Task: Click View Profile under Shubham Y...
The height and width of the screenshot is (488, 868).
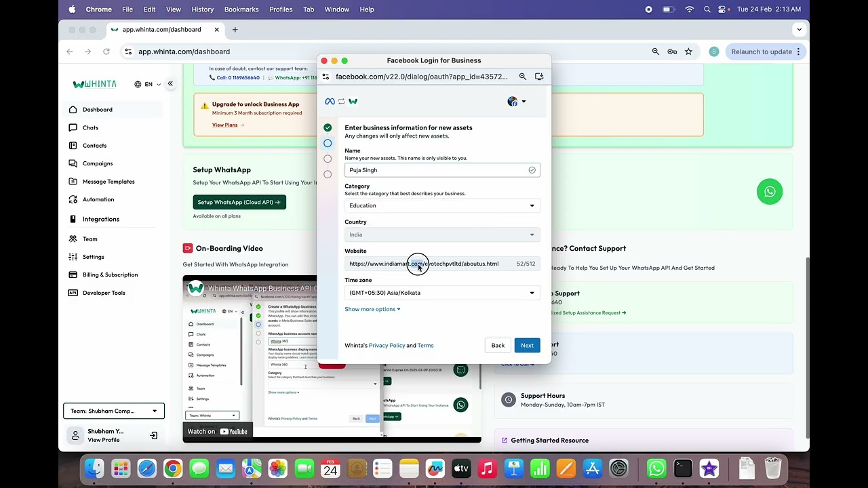Action: tap(104, 440)
